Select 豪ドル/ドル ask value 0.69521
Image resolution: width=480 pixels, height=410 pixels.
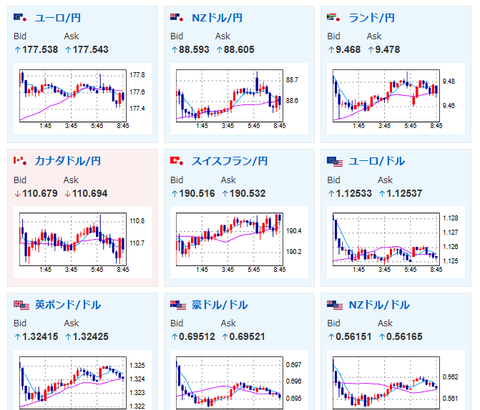[247, 337]
